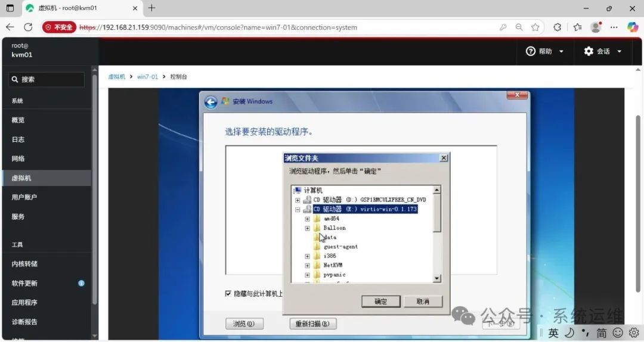
Task: Select the data folder in tree
Action: coord(330,237)
